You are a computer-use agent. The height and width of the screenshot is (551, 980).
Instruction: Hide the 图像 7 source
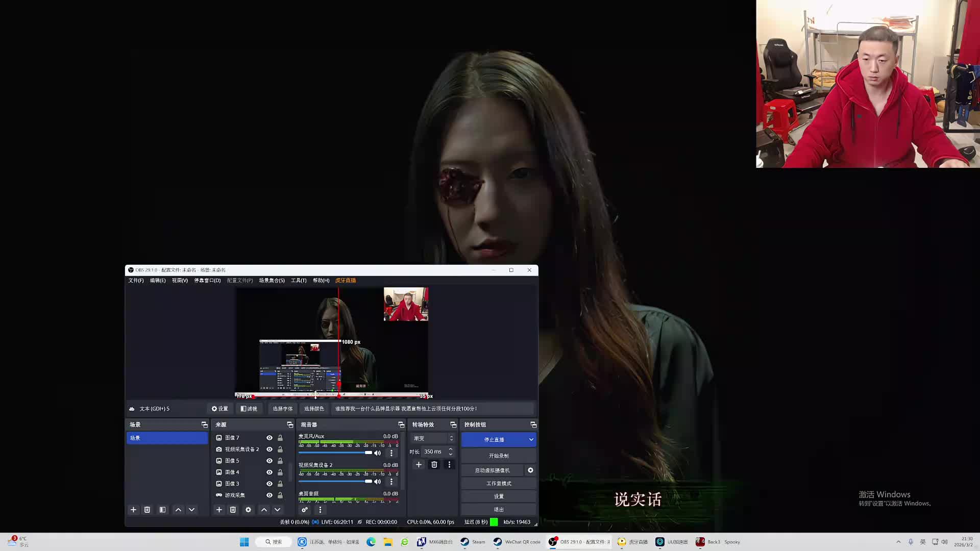(269, 438)
